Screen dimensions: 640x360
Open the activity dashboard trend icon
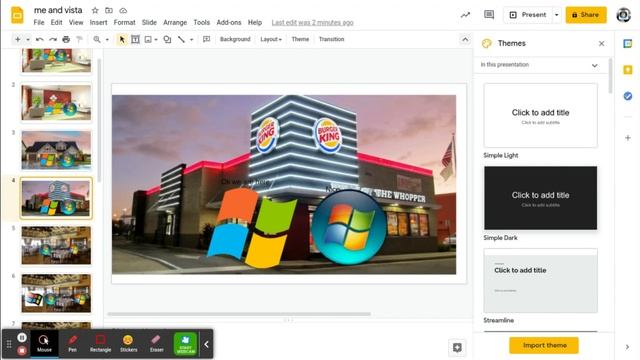coord(465,15)
